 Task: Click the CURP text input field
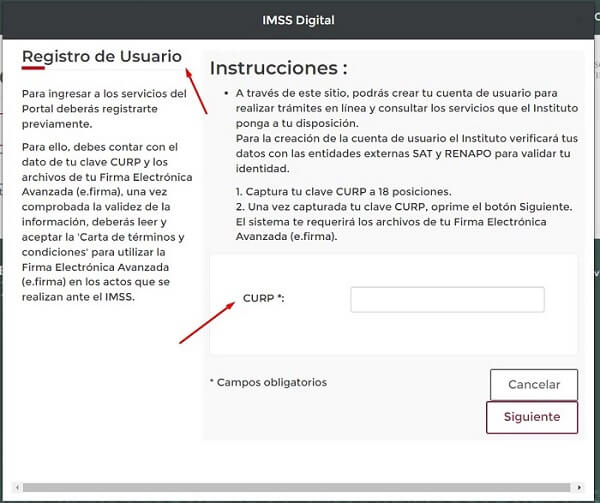click(447, 300)
